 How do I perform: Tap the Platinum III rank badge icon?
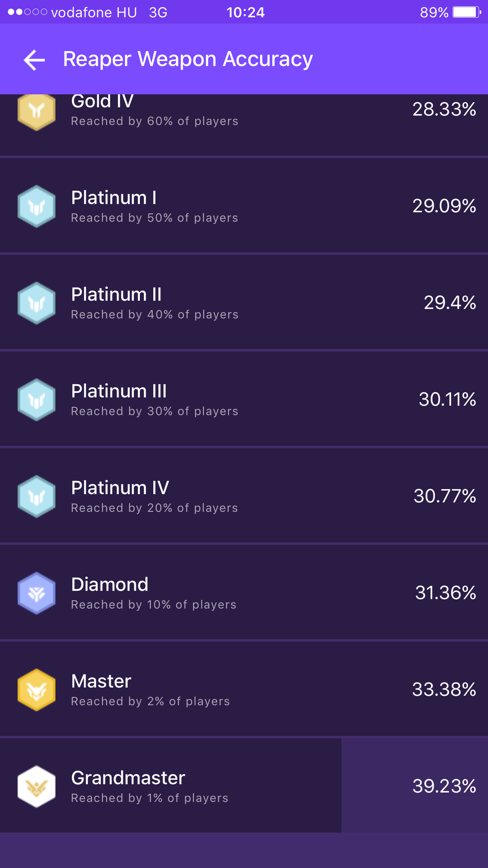point(36,400)
